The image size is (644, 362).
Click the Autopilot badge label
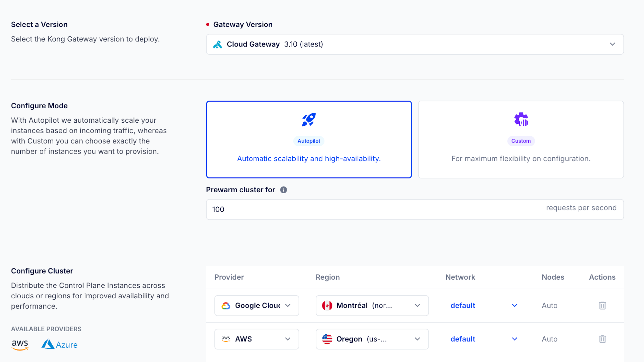[x=309, y=141]
